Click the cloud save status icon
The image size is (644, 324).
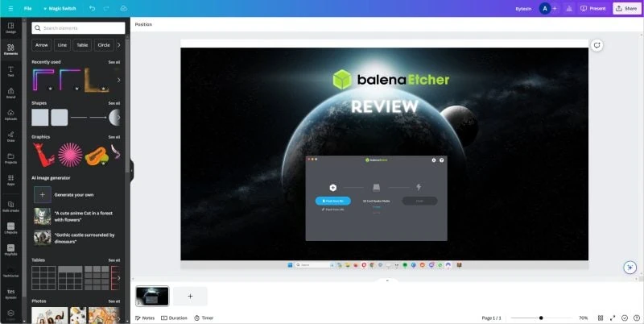tap(124, 9)
